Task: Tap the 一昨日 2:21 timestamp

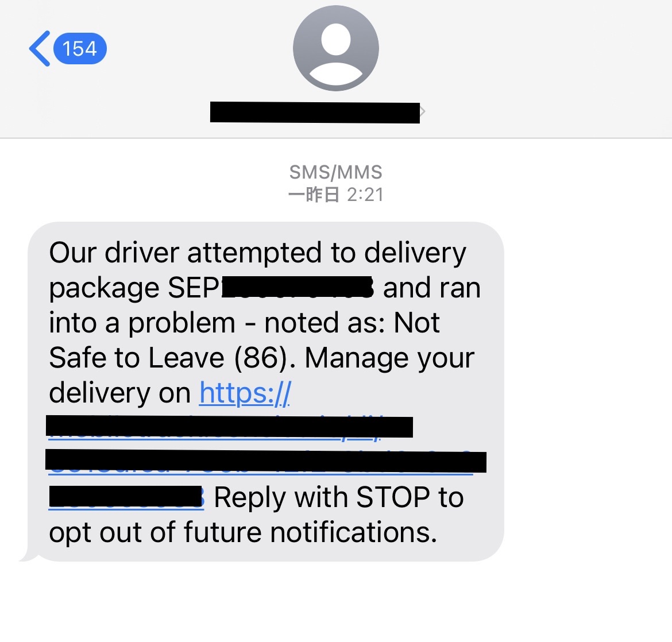Action: click(335, 195)
